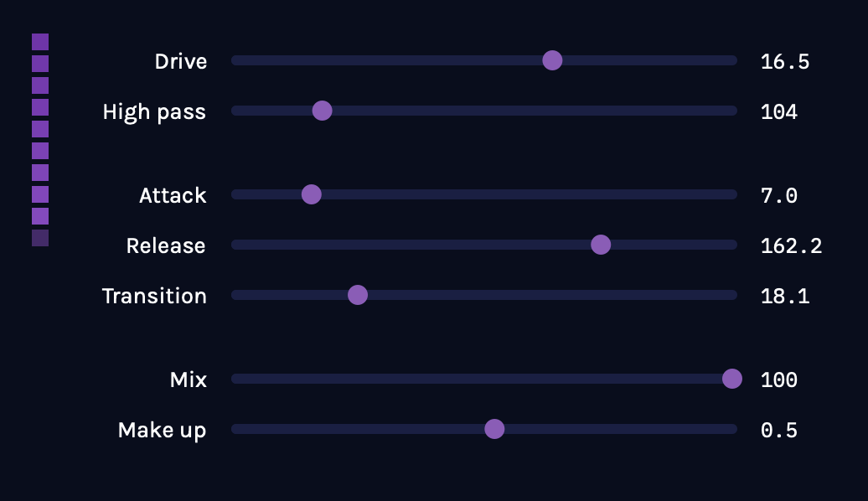The width and height of the screenshot is (868, 501).
Task: Click the High pass text label
Action: pos(154,111)
